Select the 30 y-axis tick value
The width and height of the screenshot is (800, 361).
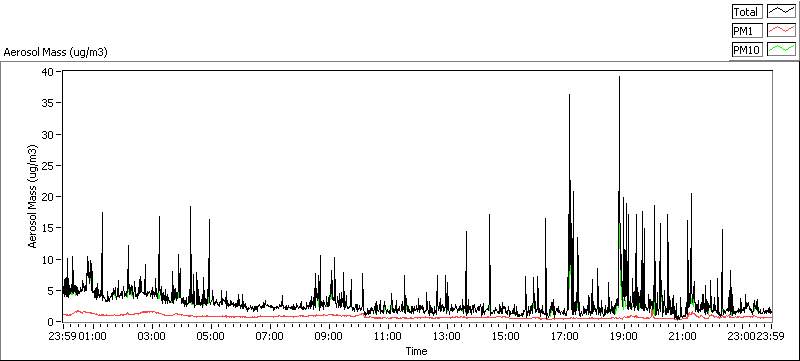coord(47,134)
